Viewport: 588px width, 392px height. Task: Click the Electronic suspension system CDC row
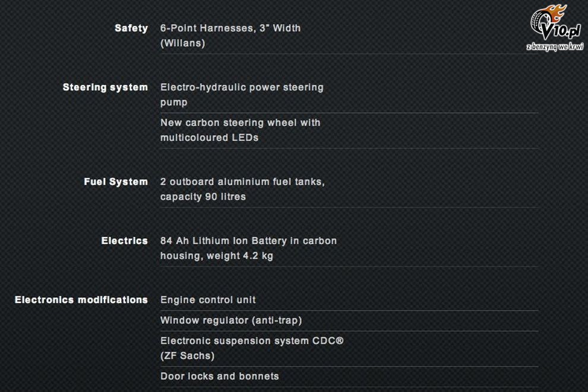349,348
